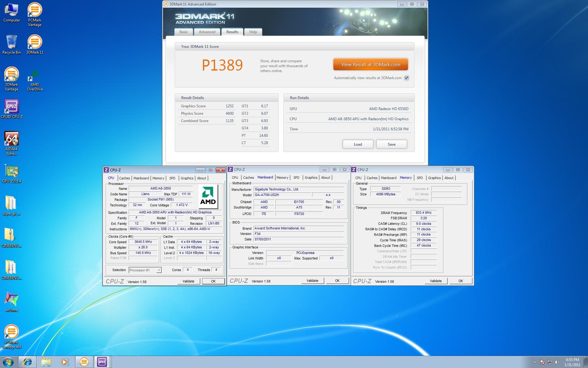Open the About tab in the first CPU-Z window
588x368 pixels.
coord(202,178)
